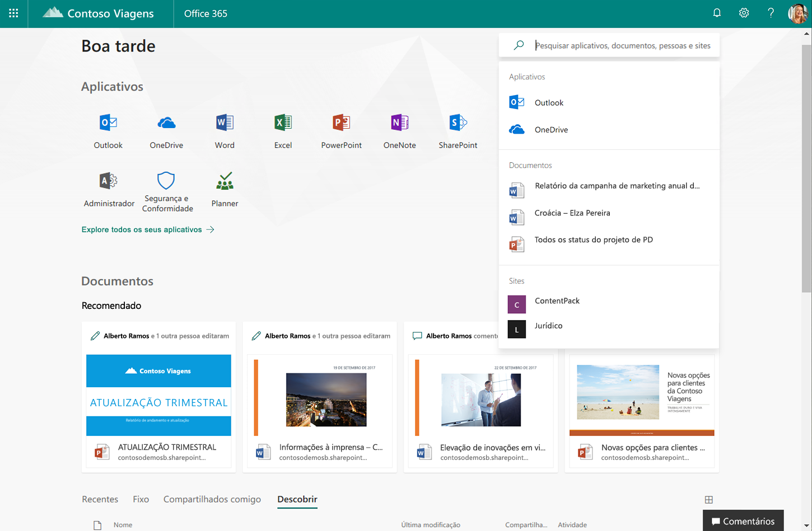Open the ATUALIZAÇÃO TRIMESTRAL recommended card
Viewport: 812px width, 531px height.
pos(158,397)
